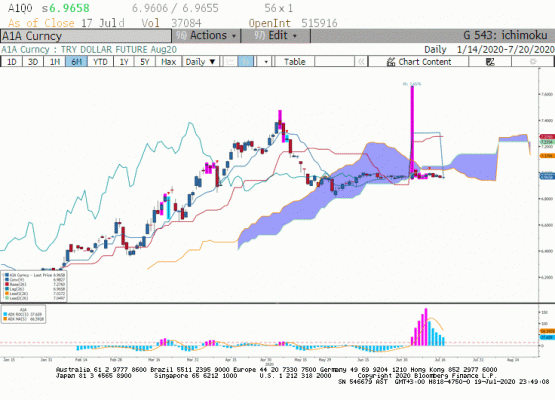Click the empty field right of Table

[x=334, y=62]
